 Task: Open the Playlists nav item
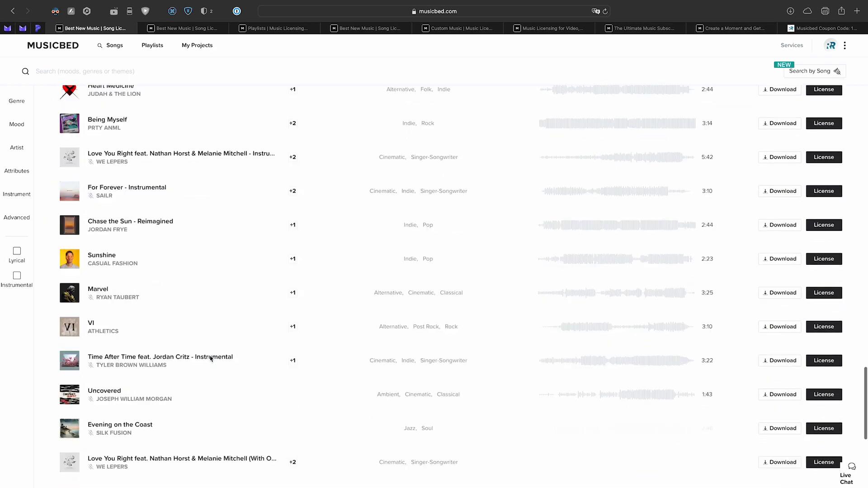tap(152, 45)
